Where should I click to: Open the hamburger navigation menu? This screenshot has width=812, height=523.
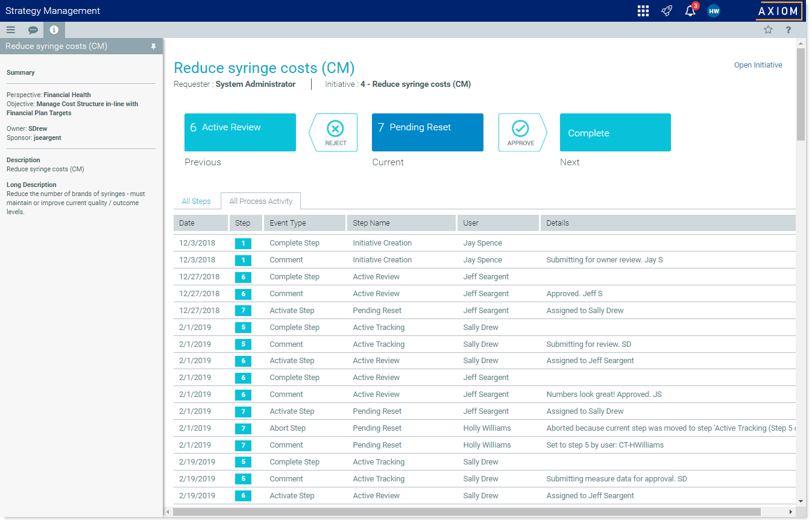click(x=11, y=30)
